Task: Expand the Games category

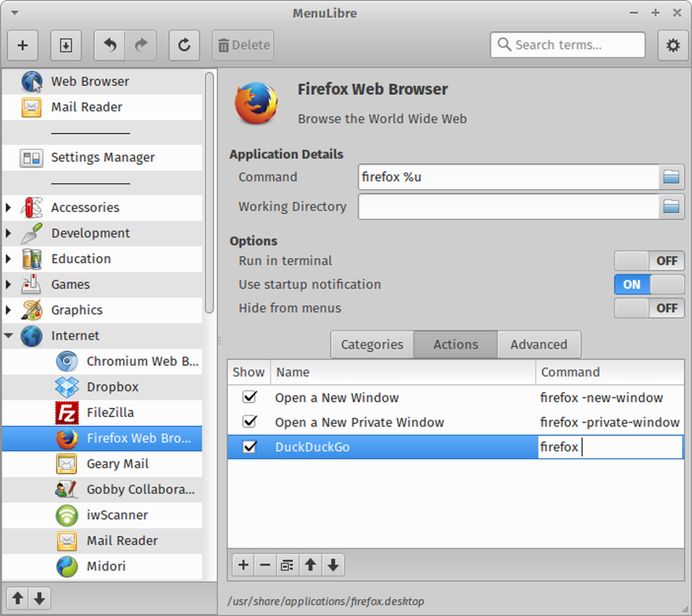Action: (x=8, y=284)
